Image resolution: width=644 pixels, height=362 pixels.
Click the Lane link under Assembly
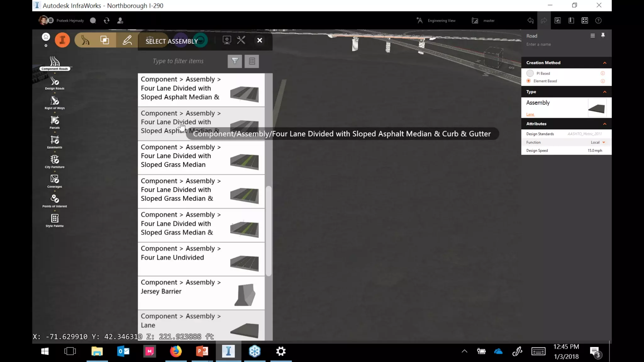pos(530,114)
